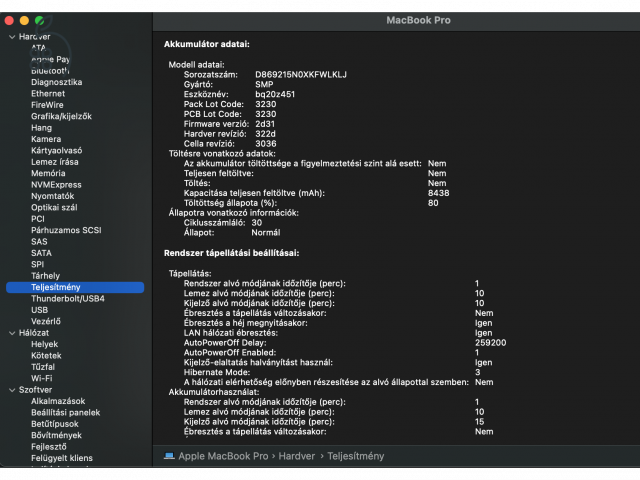Viewport: 640px width, 480px height.
Task: Click the Eszköznév value bq20z451
Action: [275, 94]
